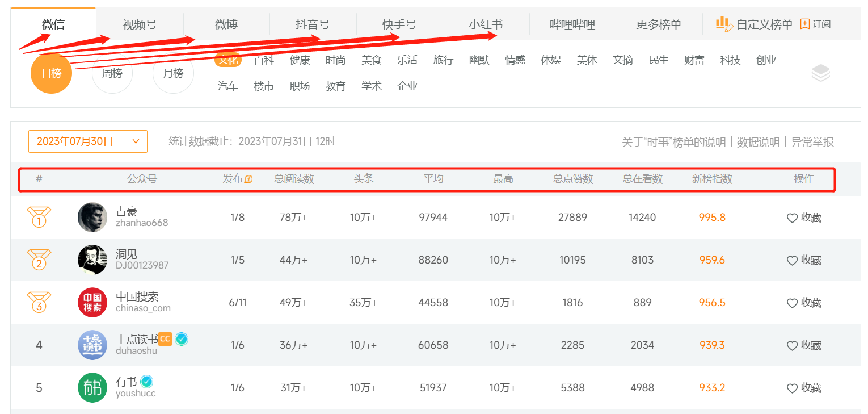The height and width of the screenshot is (414, 868).
Task: Open 洞见 account avatar
Action: [92, 260]
